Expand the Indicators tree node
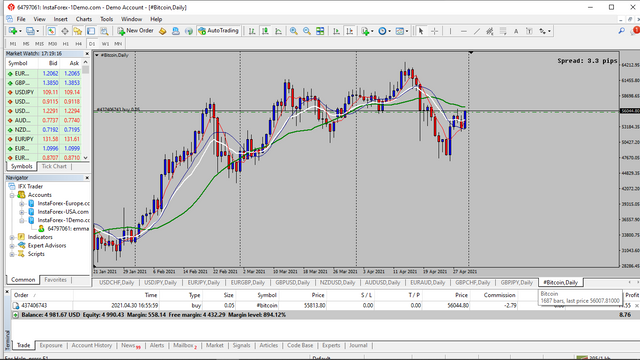 tap(12, 237)
